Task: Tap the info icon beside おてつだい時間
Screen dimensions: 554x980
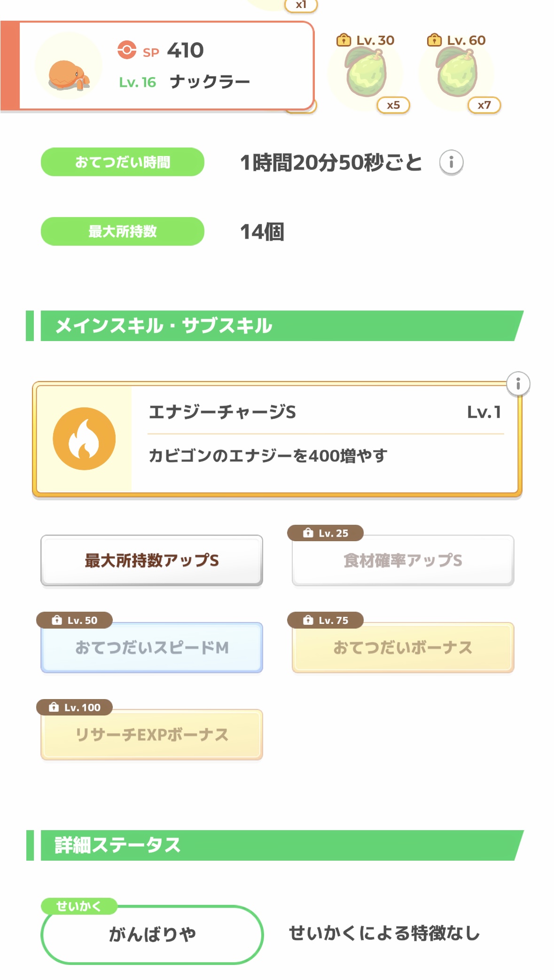Action: coord(451,163)
